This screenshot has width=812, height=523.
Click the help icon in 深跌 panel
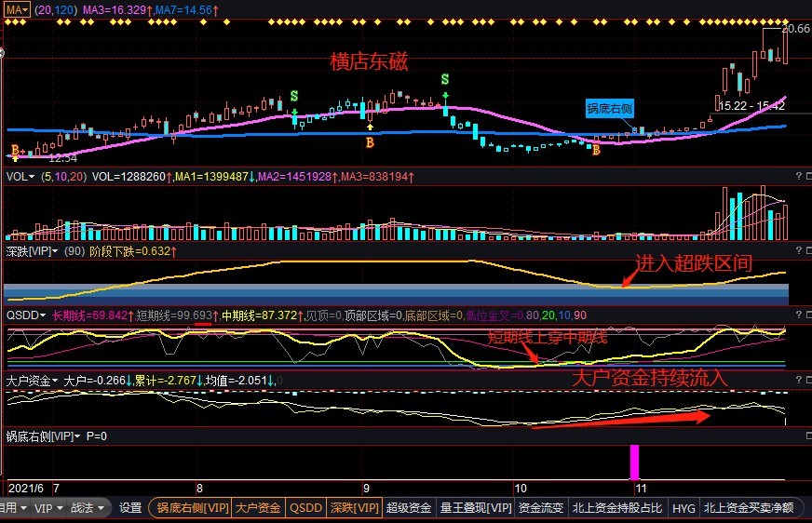click(797, 250)
